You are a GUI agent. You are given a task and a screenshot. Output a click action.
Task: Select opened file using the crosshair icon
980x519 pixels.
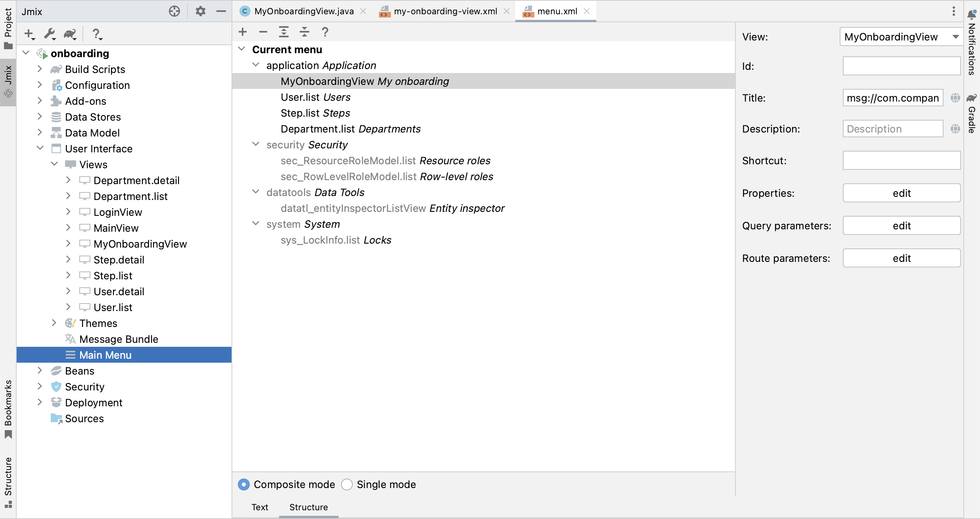click(x=174, y=11)
